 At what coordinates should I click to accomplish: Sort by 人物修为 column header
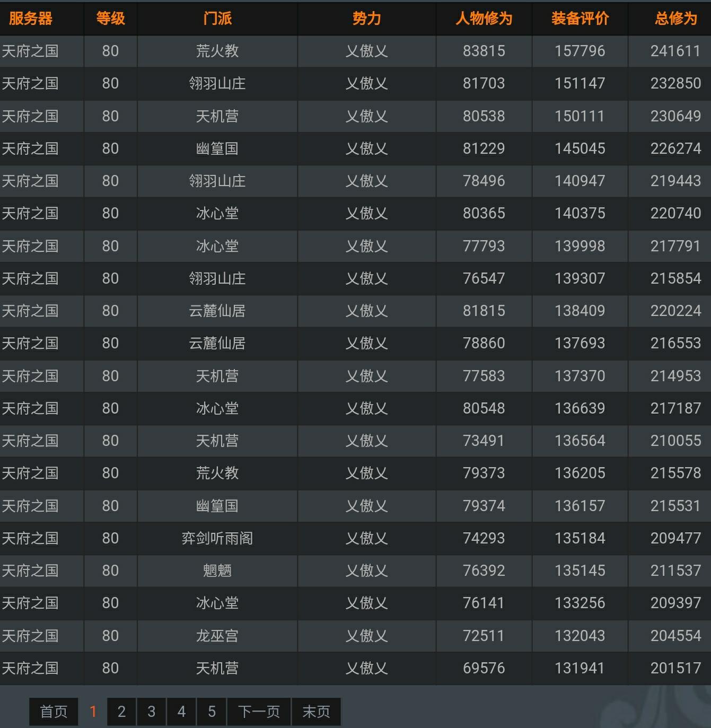pyautogui.click(x=484, y=19)
